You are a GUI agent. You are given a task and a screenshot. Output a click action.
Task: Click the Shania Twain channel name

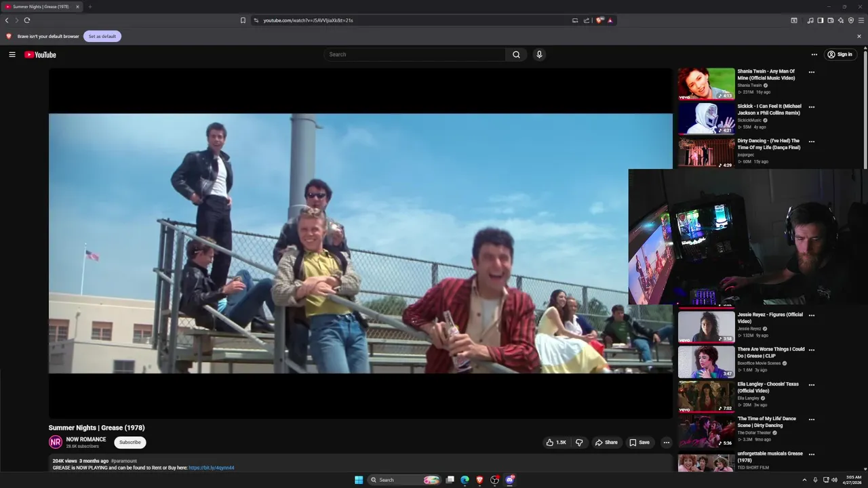[749, 85]
